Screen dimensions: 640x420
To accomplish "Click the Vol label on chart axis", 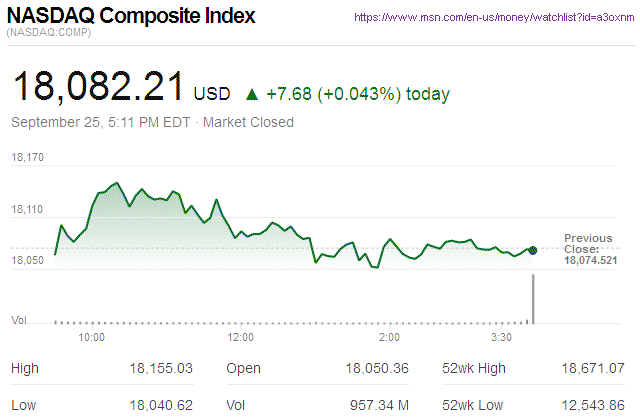I will coord(18,319).
